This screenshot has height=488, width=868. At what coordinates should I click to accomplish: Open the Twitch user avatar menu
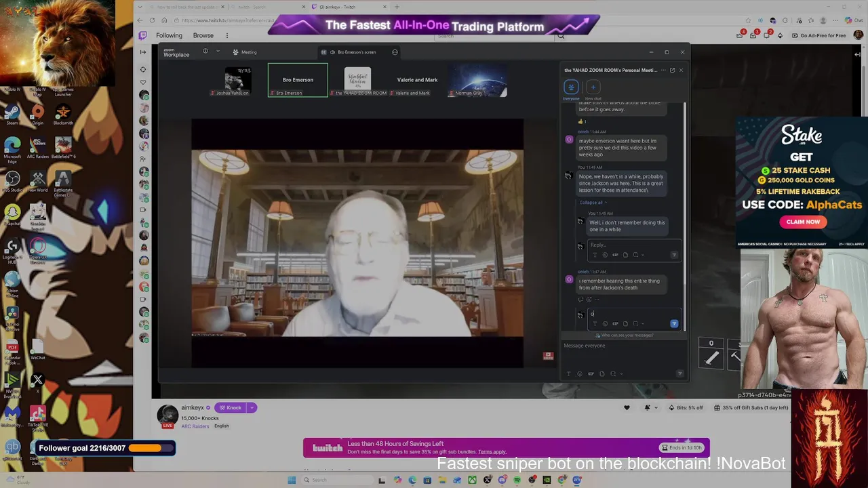(x=859, y=35)
